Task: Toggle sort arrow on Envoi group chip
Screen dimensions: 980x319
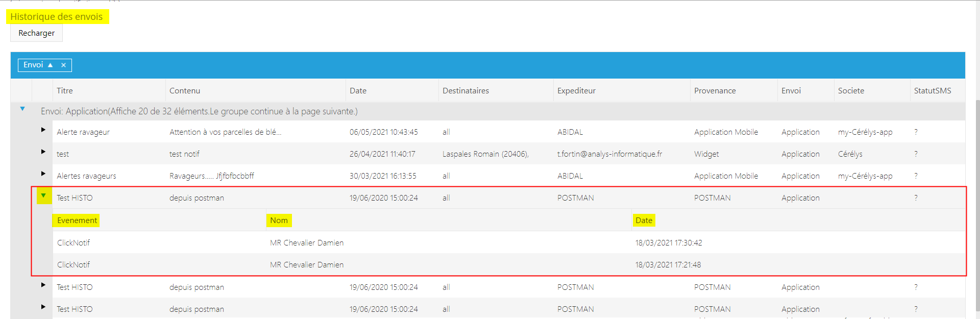Action: [x=50, y=65]
